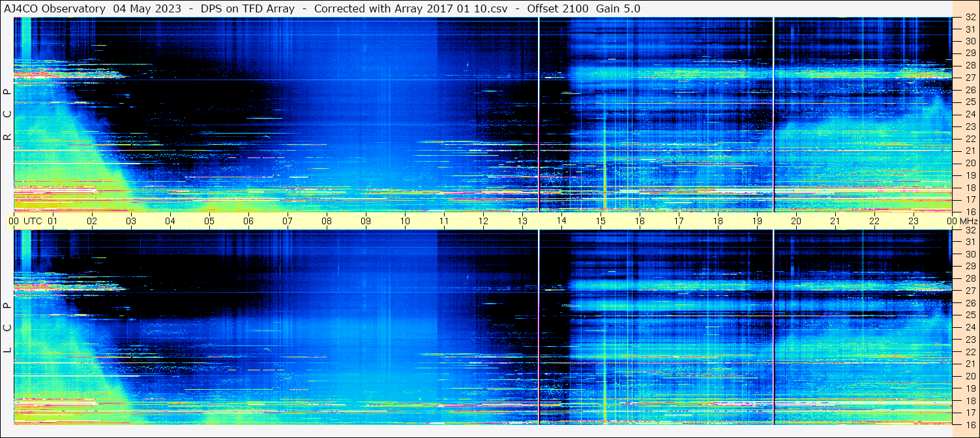Click hour label "01" on UTC axis
980x438 pixels.
[x=53, y=221]
